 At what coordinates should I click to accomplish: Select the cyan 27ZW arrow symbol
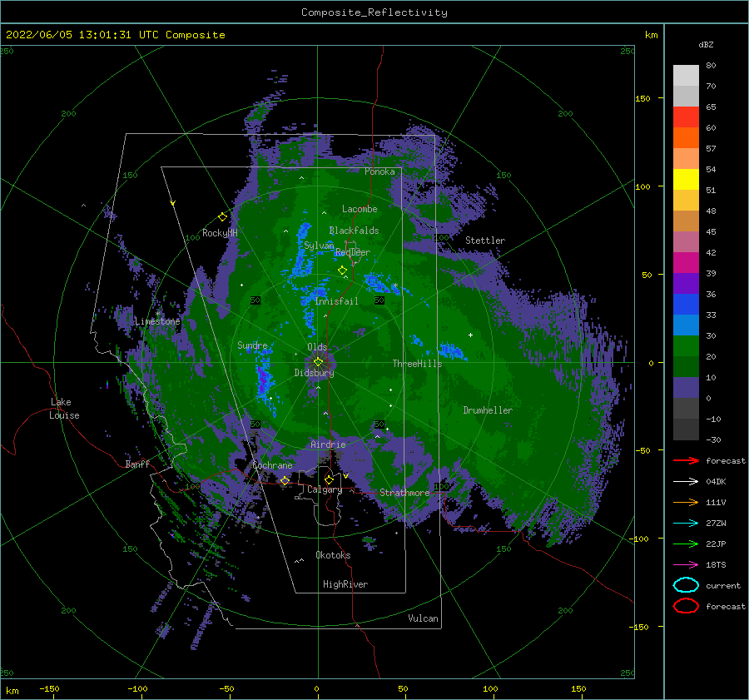coord(686,524)
